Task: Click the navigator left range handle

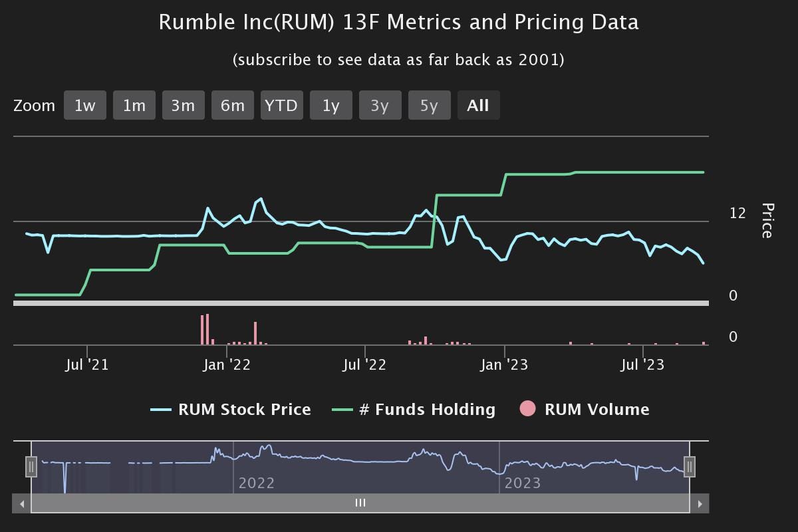Action: (31, 467)
